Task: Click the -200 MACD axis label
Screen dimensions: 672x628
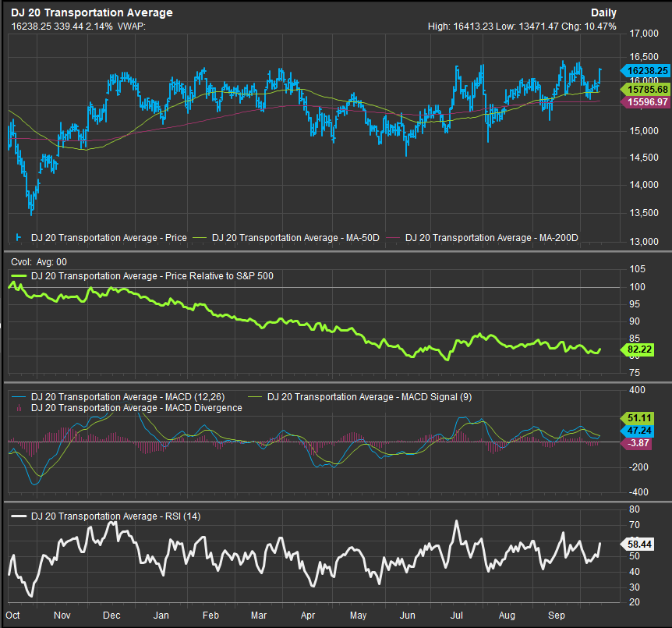Action: [x=638, y=467]
